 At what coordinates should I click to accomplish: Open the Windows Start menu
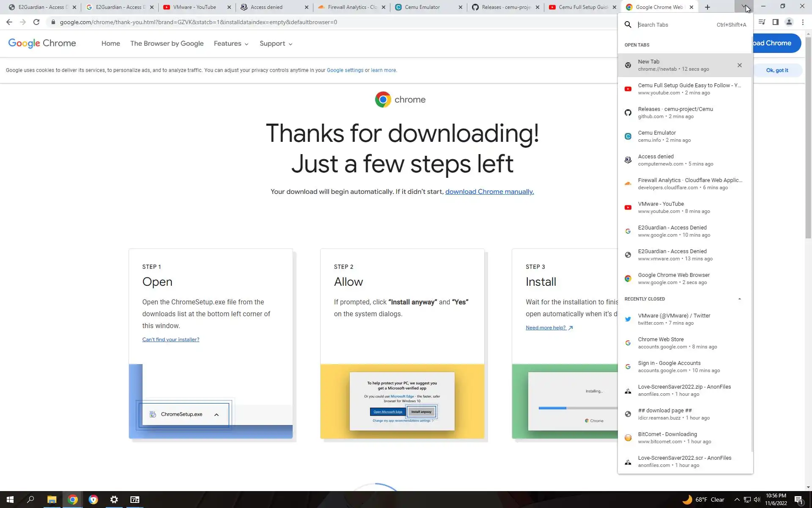pos(10,500)
